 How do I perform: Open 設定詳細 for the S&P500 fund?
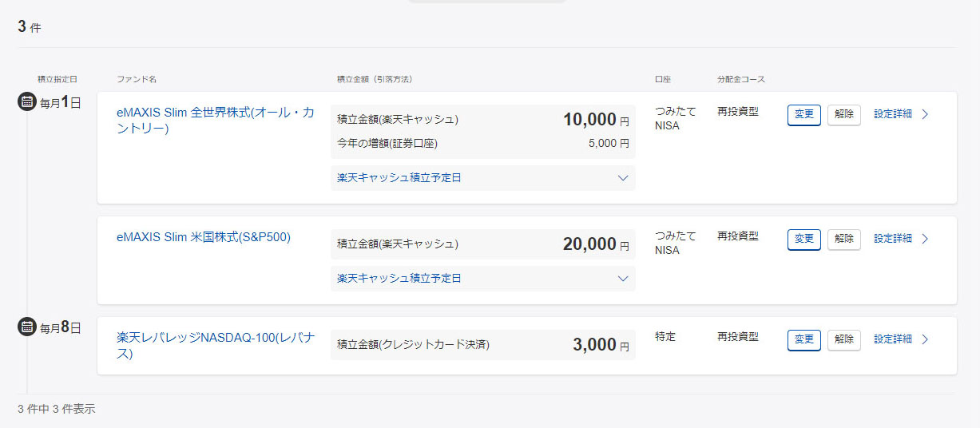(x=893, y=239)
